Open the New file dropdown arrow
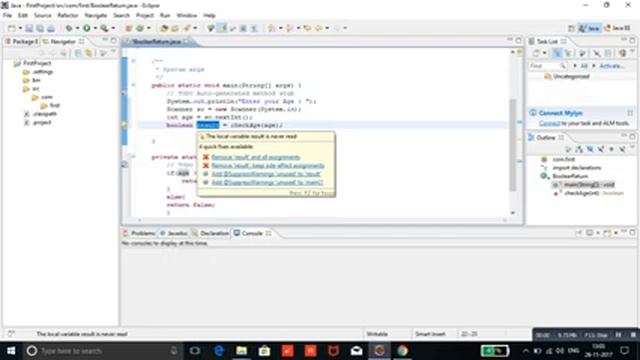 click(20, 28)
